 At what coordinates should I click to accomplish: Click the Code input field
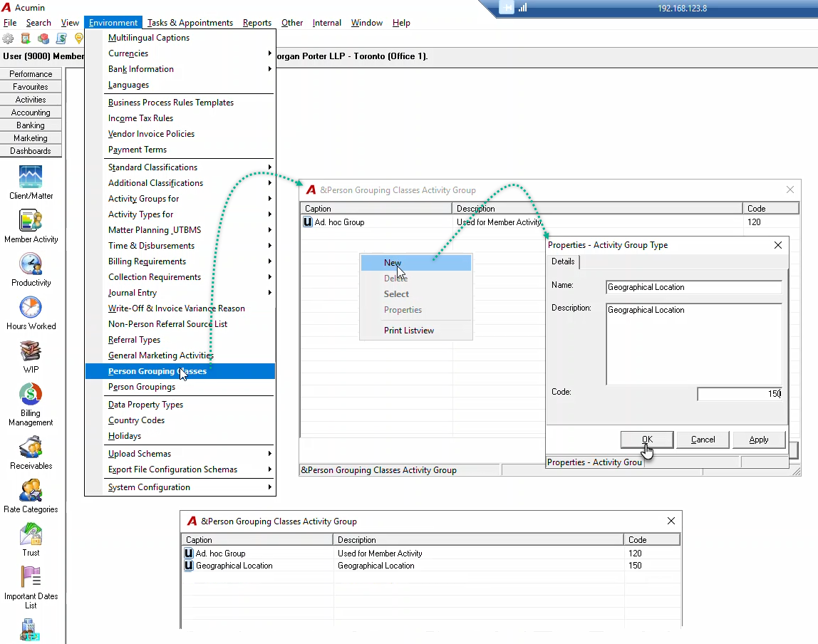tap(740, 394)
